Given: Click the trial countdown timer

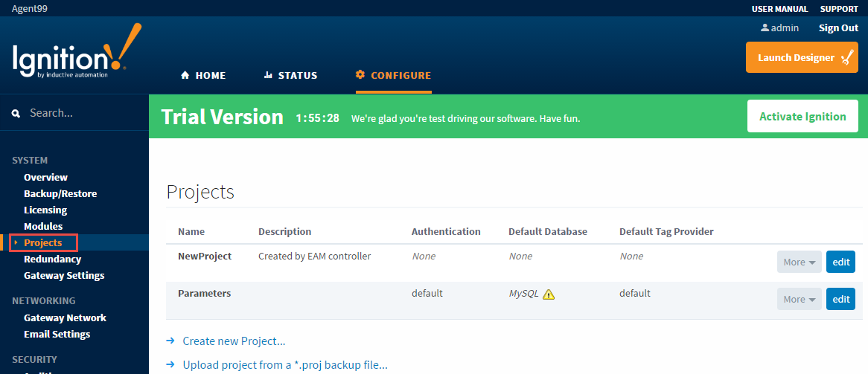Looking at the screenshot, I should 317,117.
